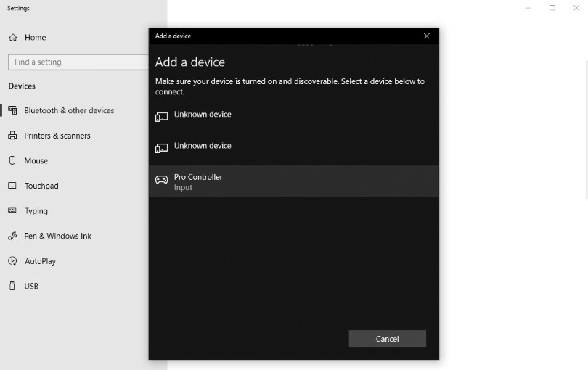The image size is (588, 370).
Task: Click the Mouse settings icon
Action: (12, 160)
